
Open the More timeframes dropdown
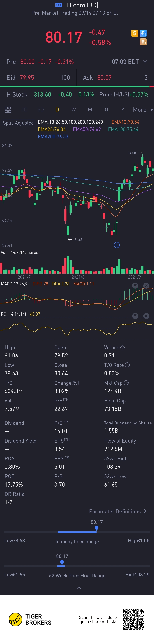coord(143,110)
